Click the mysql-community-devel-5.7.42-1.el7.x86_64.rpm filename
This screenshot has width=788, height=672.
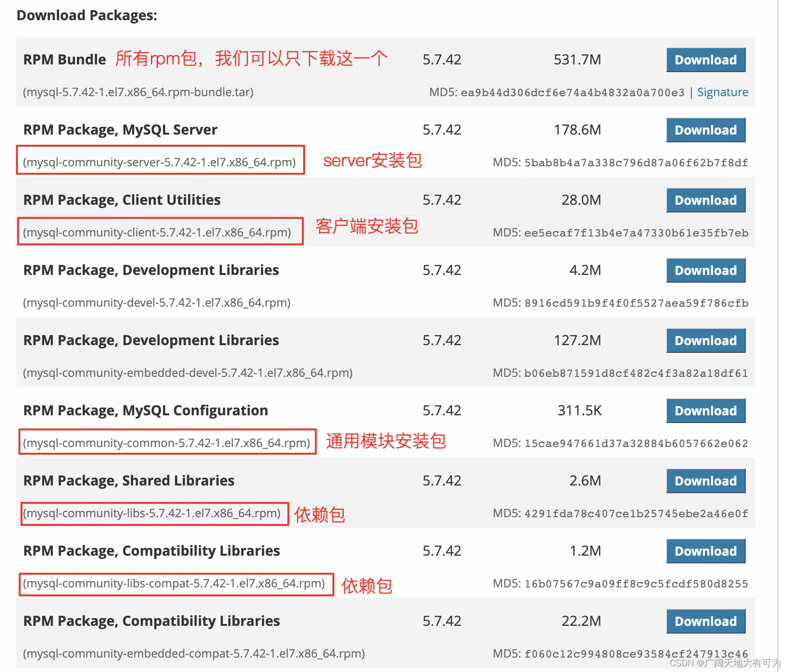(x=157, y=302)
